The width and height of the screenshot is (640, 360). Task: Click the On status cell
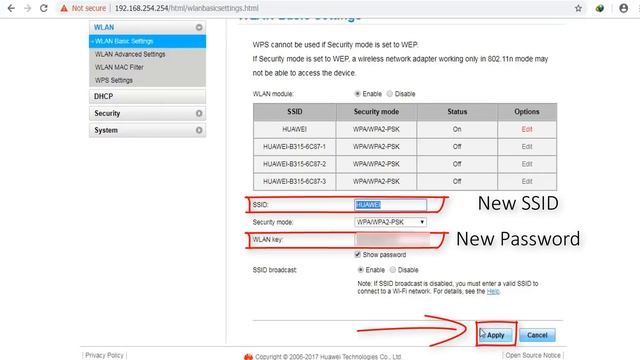coord(457,129)
